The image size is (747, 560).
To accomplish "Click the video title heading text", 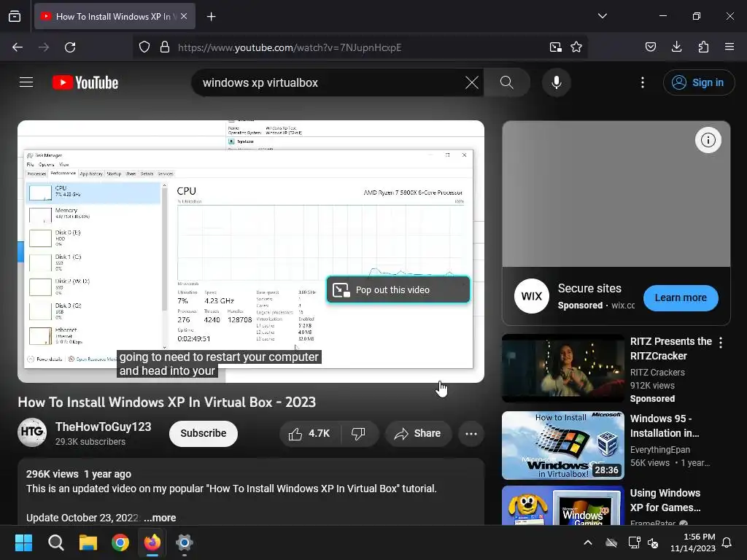I will point(167,402).
